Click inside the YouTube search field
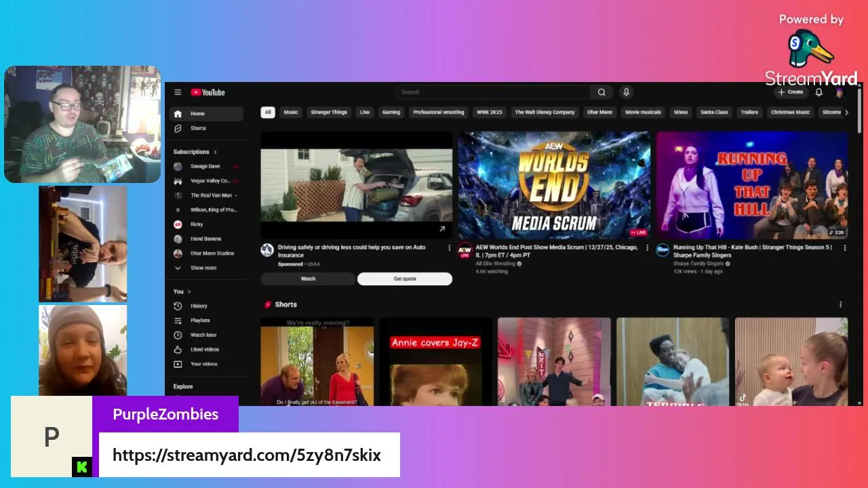 tap(493, 92)
